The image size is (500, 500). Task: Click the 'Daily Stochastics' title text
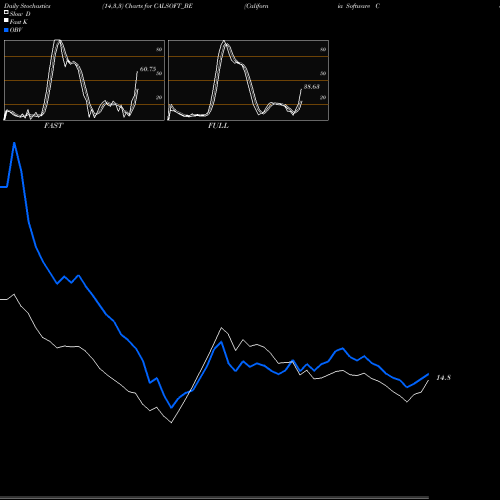coord(27,6)
